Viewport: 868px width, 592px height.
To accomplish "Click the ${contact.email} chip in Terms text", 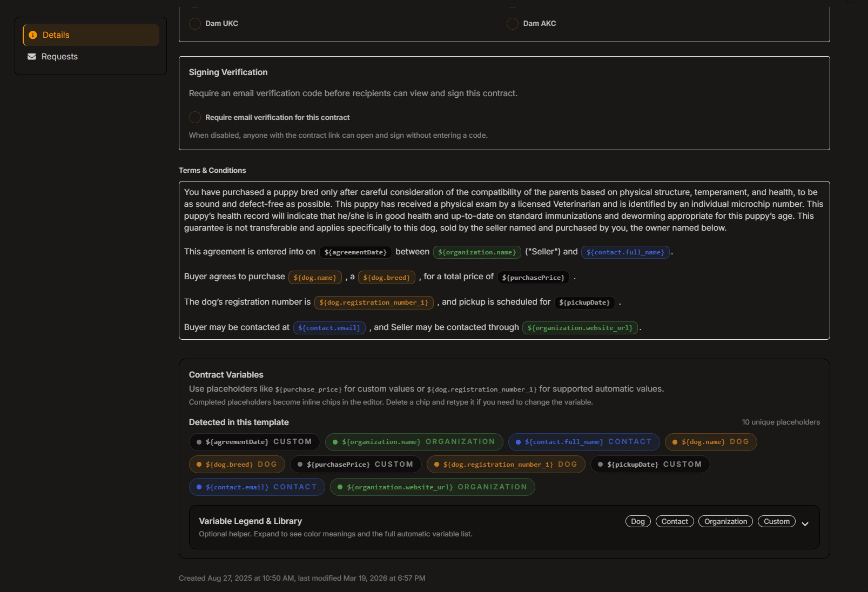I will coord(329,327).
